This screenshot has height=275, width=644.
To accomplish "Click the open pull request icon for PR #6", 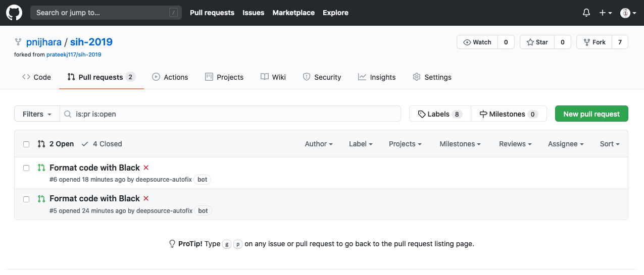I will (x=41, y=168).
